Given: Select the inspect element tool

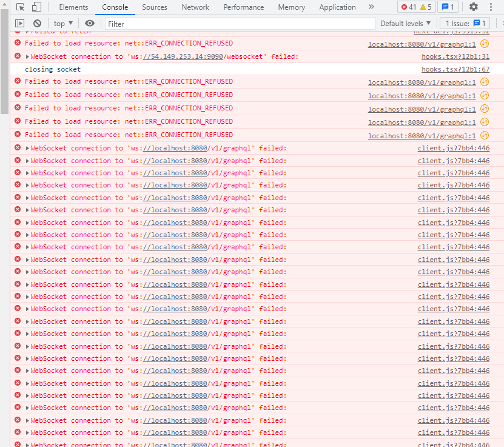Looking at the screenshot, I should pos(19,7).
